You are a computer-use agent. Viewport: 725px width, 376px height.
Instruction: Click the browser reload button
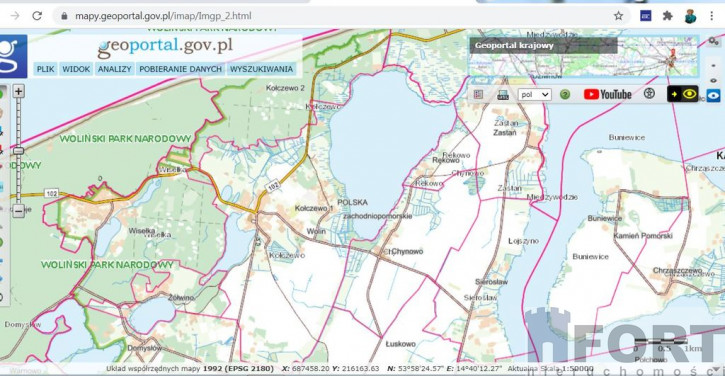click(37, 16)
